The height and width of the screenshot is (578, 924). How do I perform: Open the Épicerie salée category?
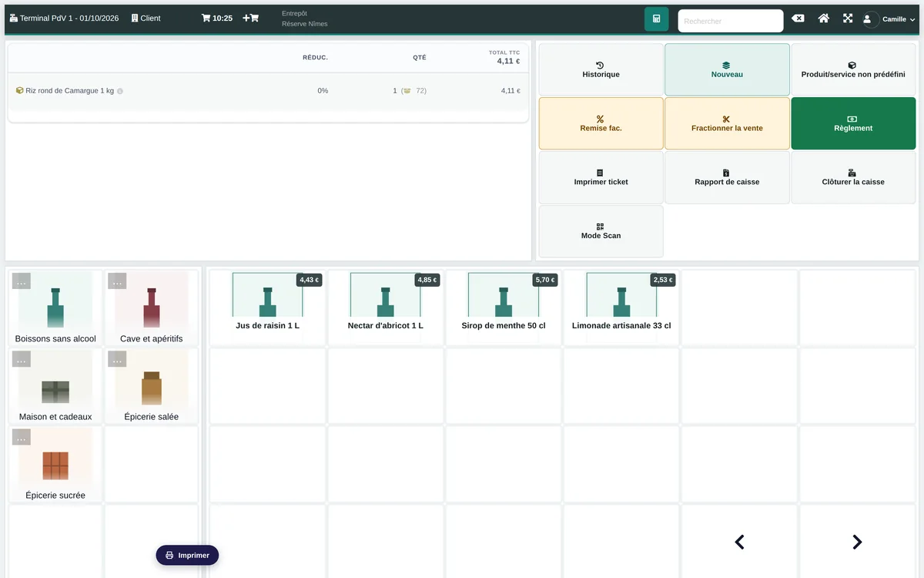pyautogui.click(x=152, y=387)
